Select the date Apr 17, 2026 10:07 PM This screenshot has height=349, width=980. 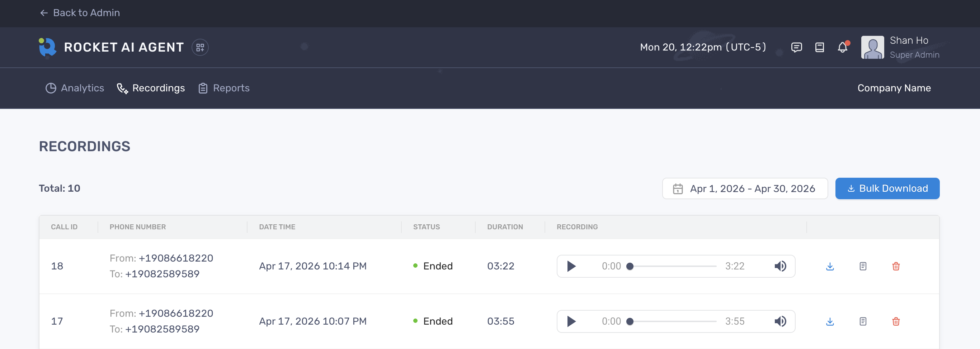click(x=313, y=322)
